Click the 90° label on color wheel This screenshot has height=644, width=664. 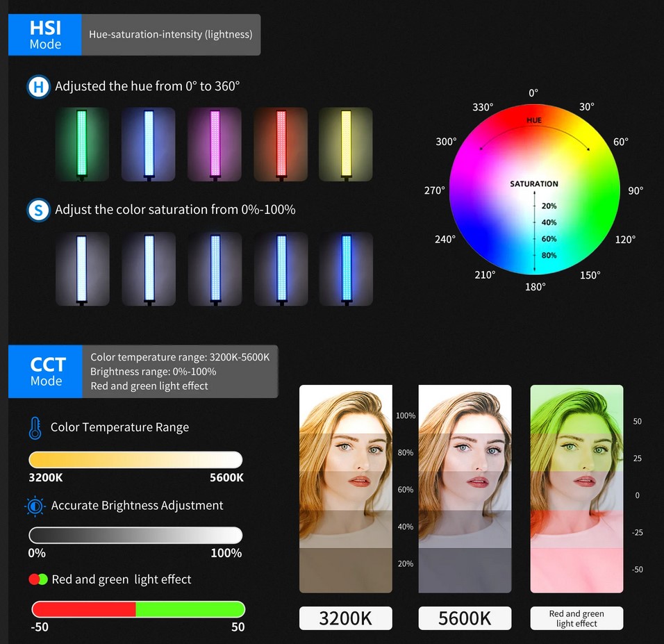pos(636,190)
